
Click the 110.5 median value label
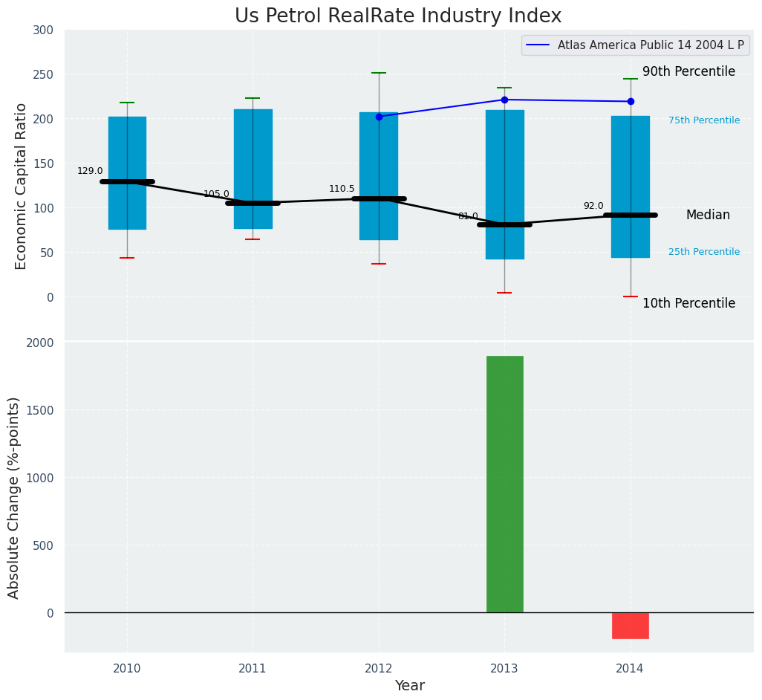pos(342,189)
